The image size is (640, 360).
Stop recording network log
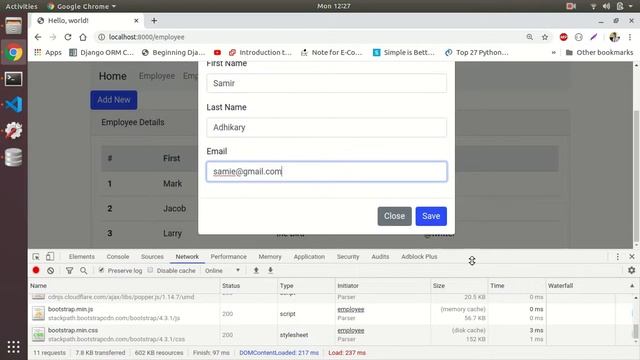click(x=36, y=270)
